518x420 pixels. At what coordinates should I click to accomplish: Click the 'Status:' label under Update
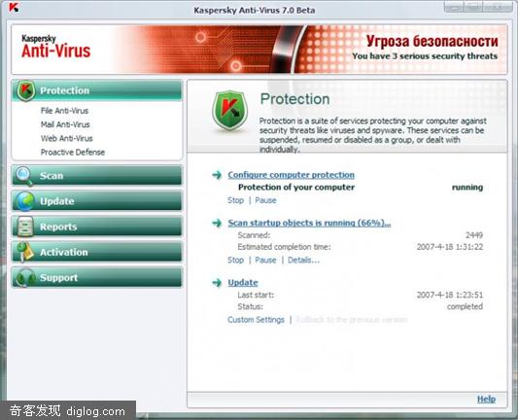[250, 306]
